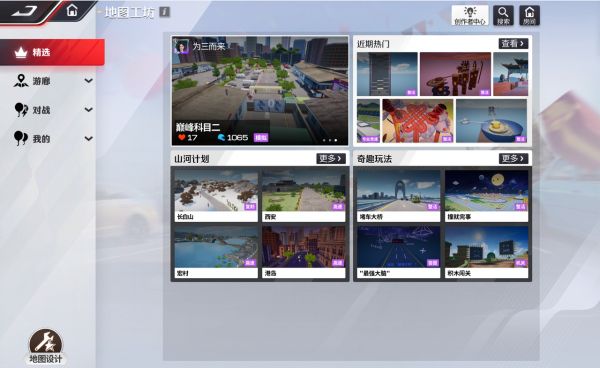Open the 房间 house icon at top right
Image resolution: width=600 pixels, height=368 pixels.
tap(529, 15)
